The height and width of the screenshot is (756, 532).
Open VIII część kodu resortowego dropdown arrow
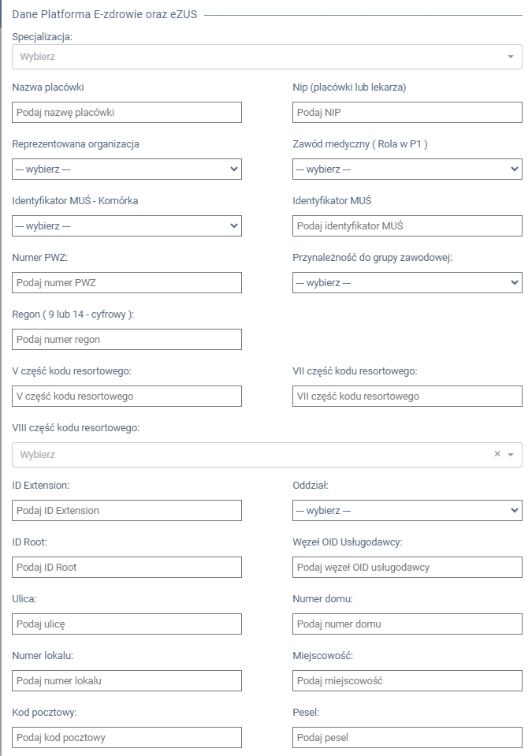click(x=511, y=455)
